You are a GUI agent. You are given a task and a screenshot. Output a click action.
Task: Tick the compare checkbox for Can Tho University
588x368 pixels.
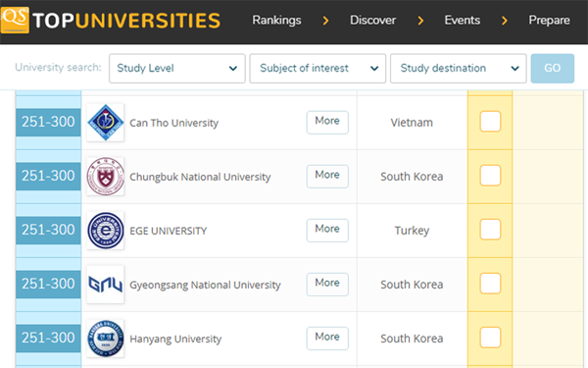coord(490,122)
